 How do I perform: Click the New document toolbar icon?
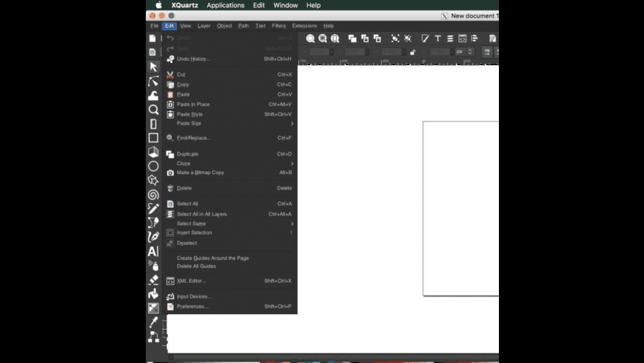(x=152, y=39)
